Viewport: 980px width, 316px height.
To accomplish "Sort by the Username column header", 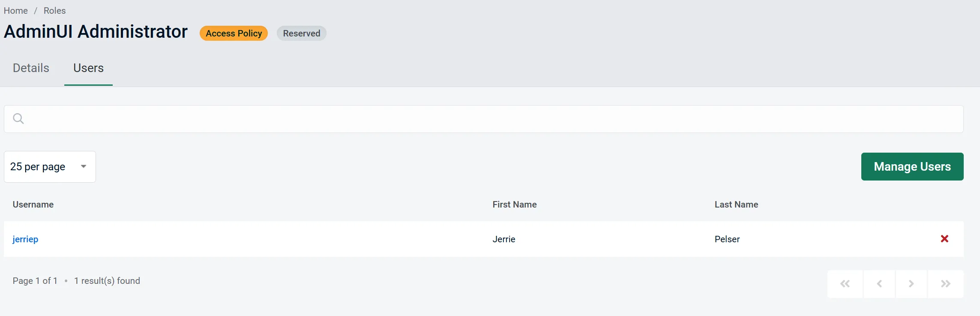I will click(33, 205).
